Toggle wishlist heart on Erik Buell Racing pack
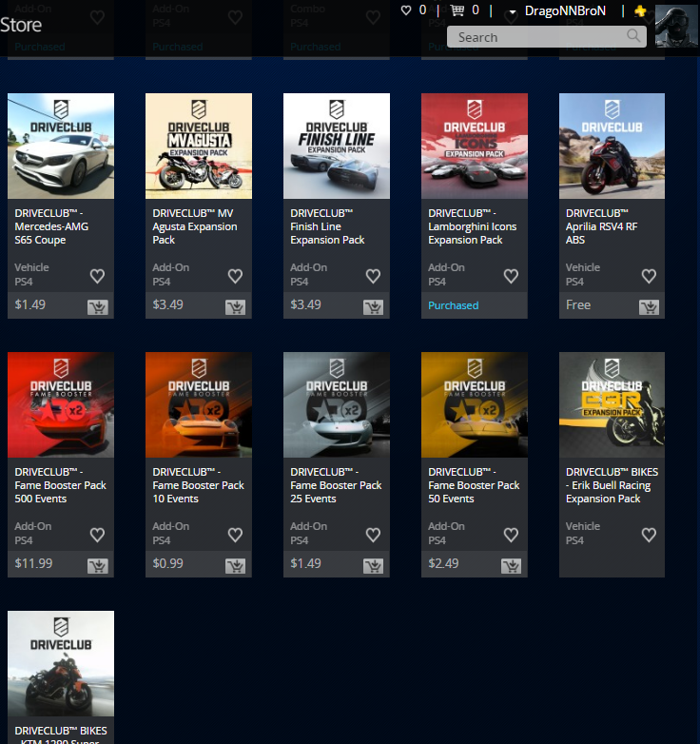Screen dimensions: 700x744 click(x=649, y=535)
